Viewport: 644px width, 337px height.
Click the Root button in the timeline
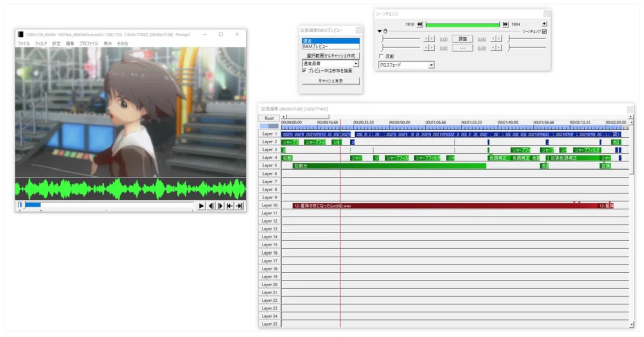269,118
